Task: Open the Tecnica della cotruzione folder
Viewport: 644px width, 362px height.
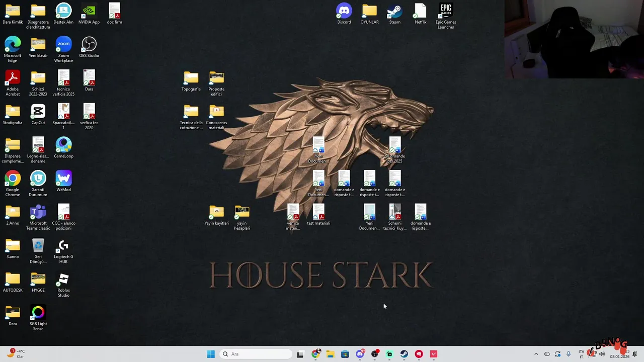Action: (x=191, y=117)
